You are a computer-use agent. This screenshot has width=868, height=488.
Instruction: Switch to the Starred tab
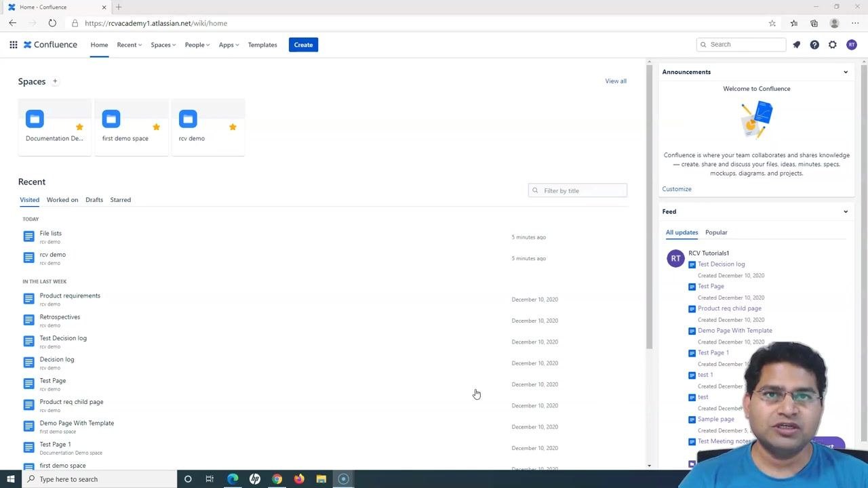pyautogui.click(x=121, y=200)
